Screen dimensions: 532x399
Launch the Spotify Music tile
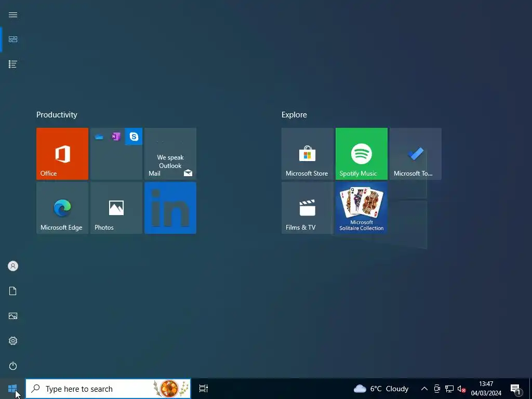tap(362, 154)
